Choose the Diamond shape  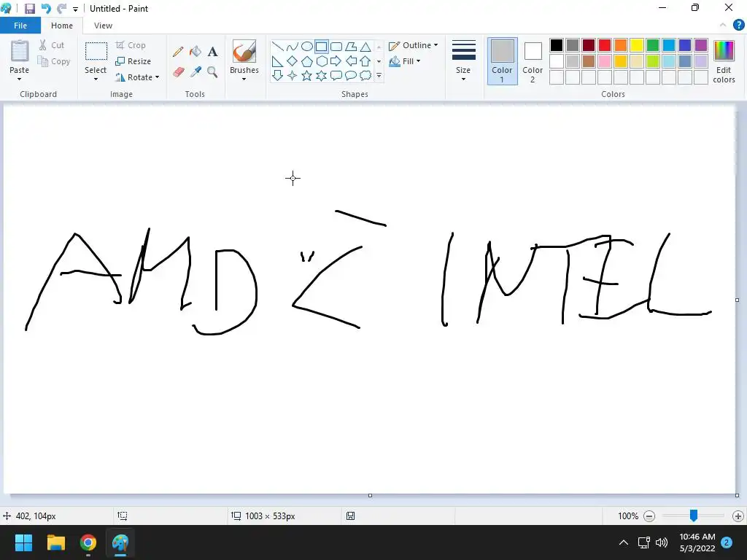(x=293, y=61)
